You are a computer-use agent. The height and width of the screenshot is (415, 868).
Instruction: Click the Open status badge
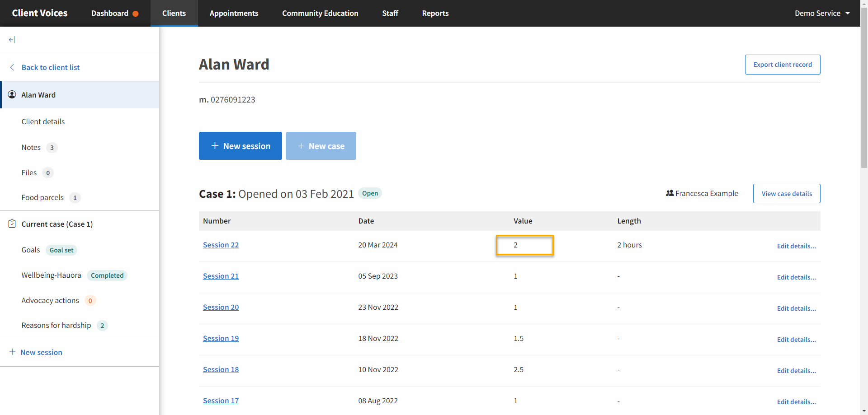[x=370, y=193]
